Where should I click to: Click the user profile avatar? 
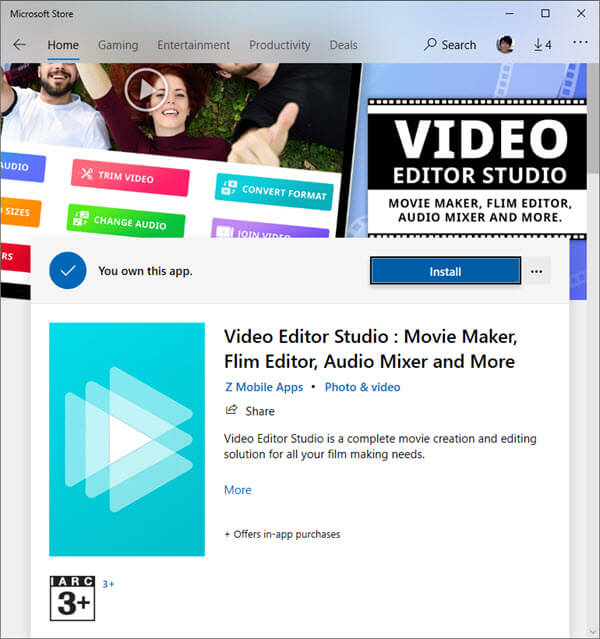click(505, 44)
